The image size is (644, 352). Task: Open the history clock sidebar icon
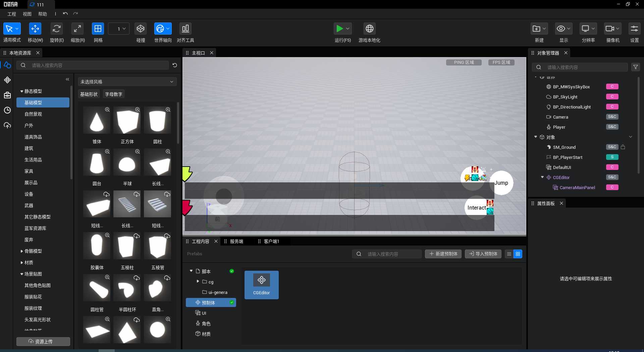click(x=7, y=110)
